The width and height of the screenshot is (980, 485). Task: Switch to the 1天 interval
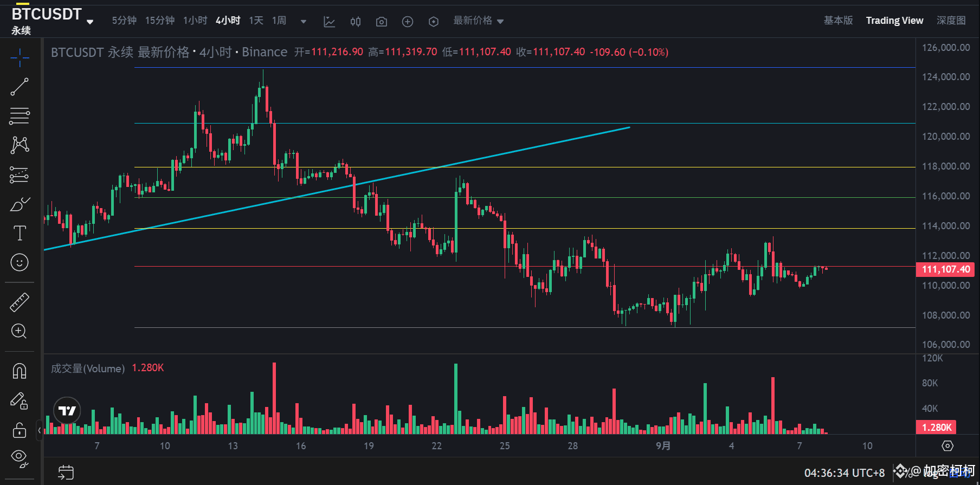tap(256, 21)
